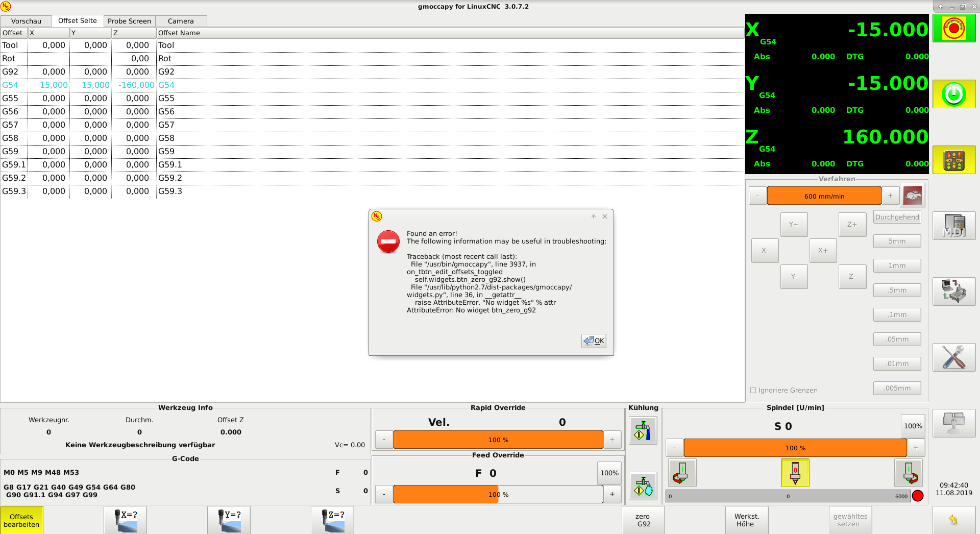The width and height of the screenshot is (980, 534).
Task: Click the emergency stop button
Action: 954,28
